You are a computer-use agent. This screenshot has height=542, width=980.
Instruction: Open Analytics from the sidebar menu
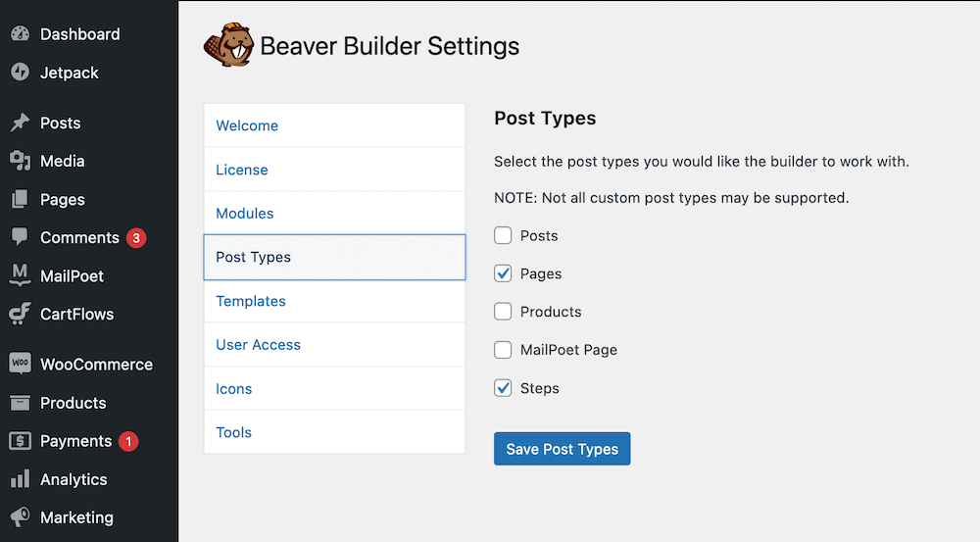click(73, 479)
